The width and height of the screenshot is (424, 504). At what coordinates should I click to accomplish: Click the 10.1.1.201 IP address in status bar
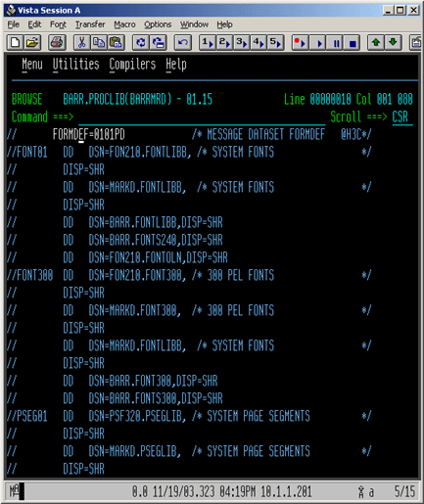coord(286,491)
